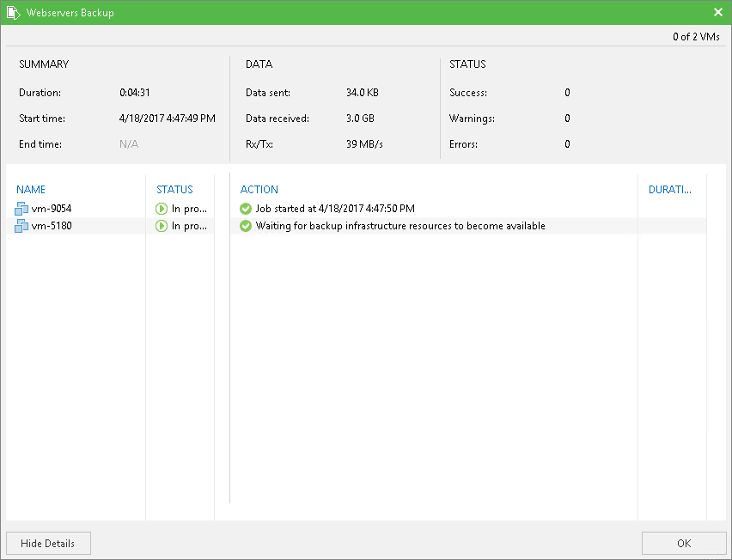Click the Duration value 0:04:31
The width and height of the screenshot is (732, 560).
pos(135,93)
